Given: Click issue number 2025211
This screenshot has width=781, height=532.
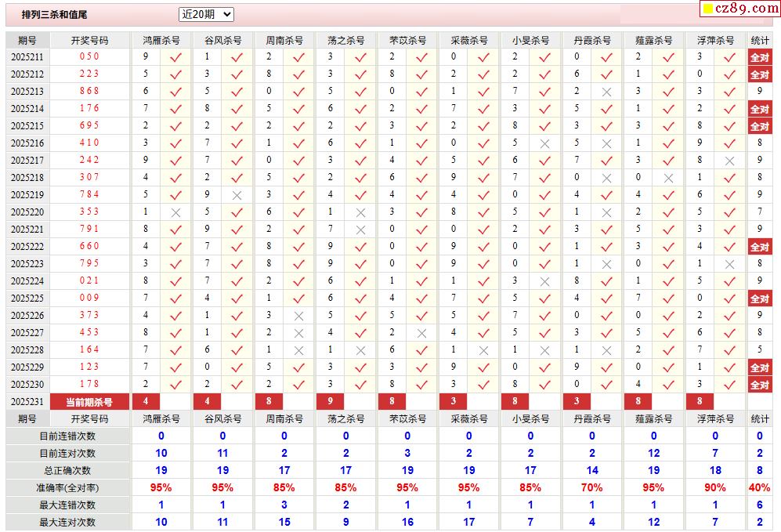Looking at the screenshot, I should point(27,56).
